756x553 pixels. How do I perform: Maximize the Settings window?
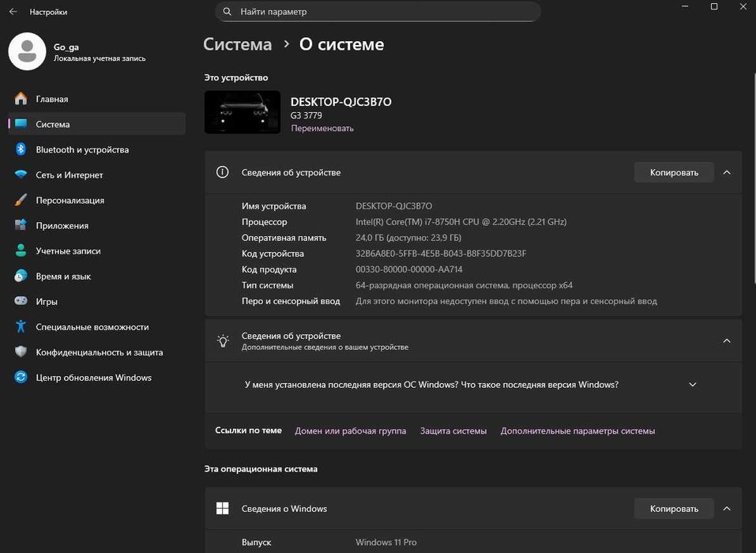point(714,6)
